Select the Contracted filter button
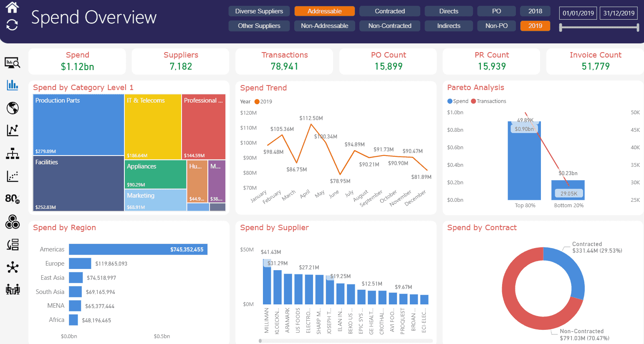This screenshot has height=344, width=644. click(389, 11)
